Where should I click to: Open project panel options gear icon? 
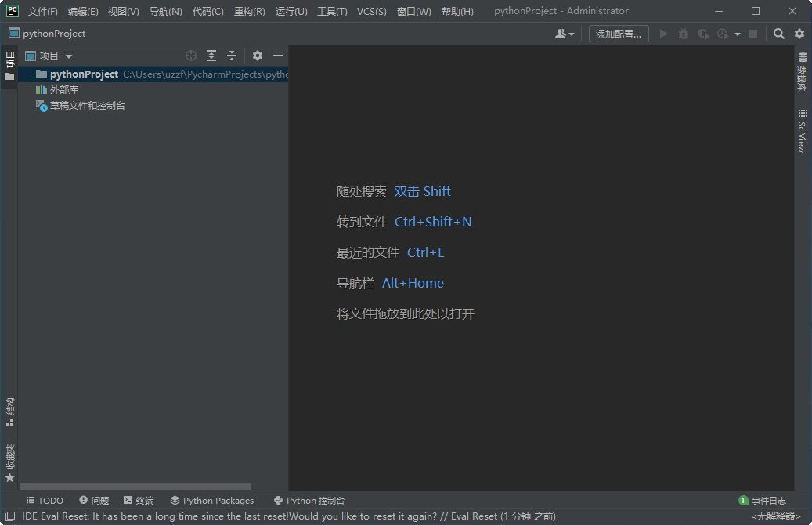point(258,56)
